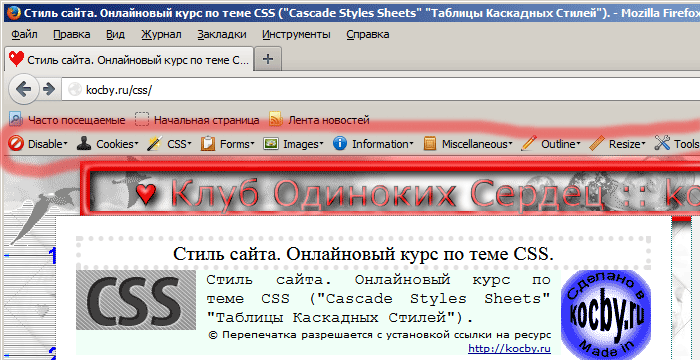
Task: Expand the Miscellaneous dropdown menu
Action: (510, 144)
